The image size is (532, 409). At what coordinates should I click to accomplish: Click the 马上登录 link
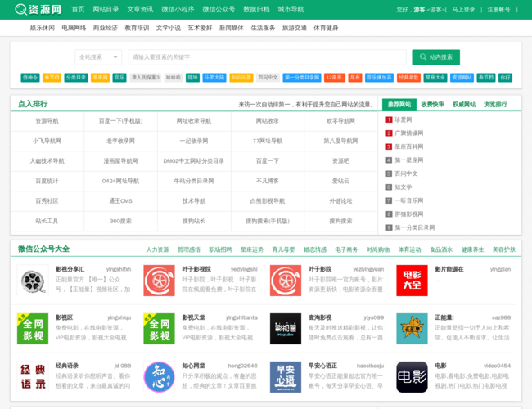[x=463, y=10]
